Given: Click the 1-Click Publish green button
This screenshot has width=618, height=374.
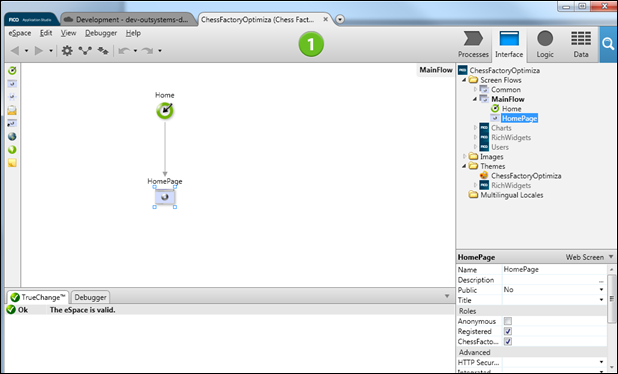Looking at the screenshot, I should 311,44.
